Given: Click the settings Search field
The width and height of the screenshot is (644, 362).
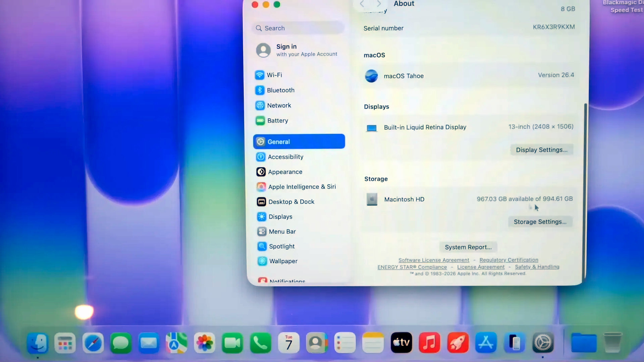Looking at the screenshot, I should pos(298,28).
